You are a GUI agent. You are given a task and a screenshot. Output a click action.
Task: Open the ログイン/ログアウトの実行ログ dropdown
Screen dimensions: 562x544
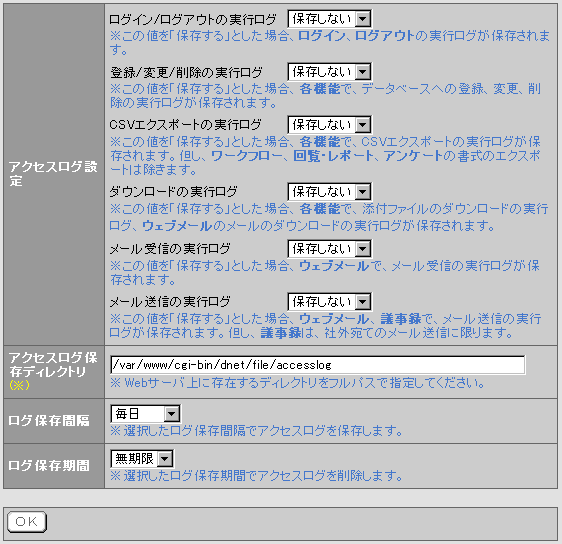(329, 19)
